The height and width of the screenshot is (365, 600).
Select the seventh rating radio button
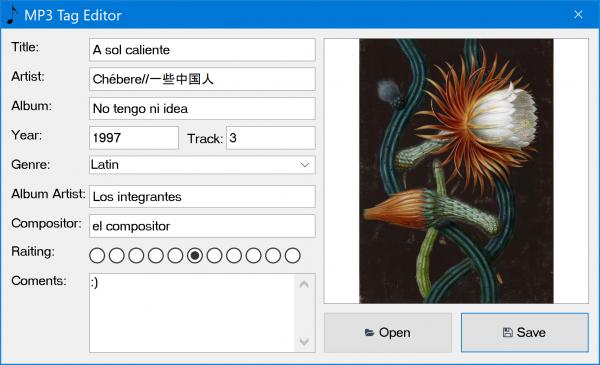tap(214, 256)
